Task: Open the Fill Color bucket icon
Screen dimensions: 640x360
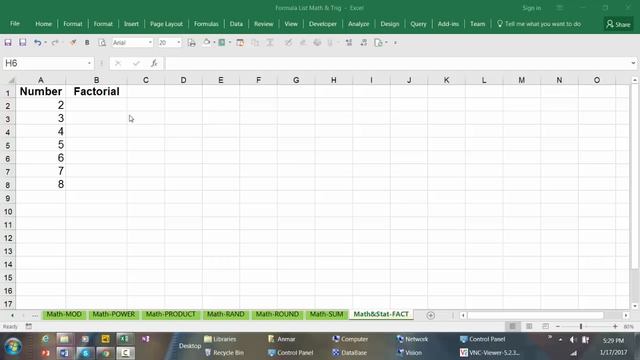Action: point(207,42)
